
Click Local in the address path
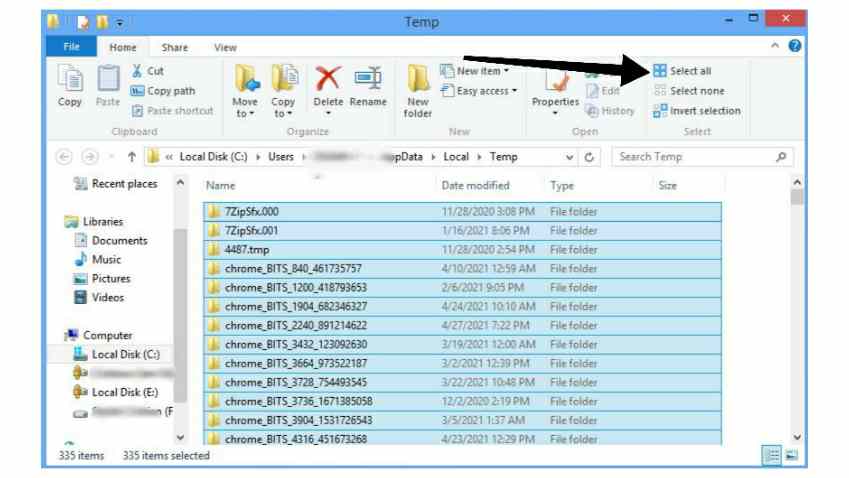[456, 157]
